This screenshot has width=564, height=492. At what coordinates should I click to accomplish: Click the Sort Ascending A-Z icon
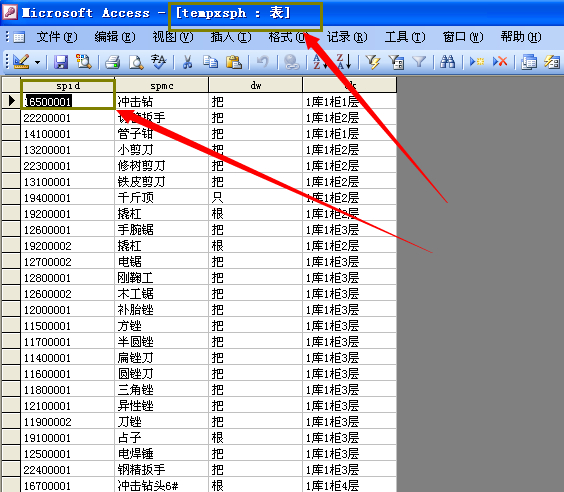pos(320,62)
